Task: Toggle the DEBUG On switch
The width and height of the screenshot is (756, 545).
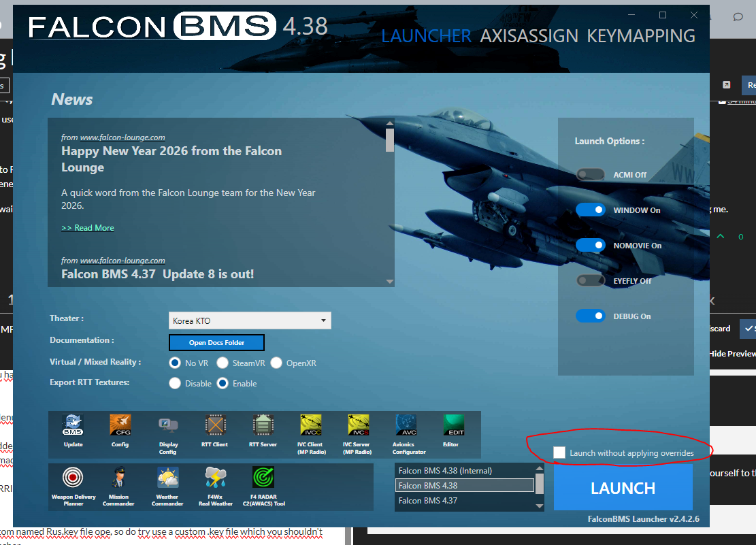Action: 591,316
